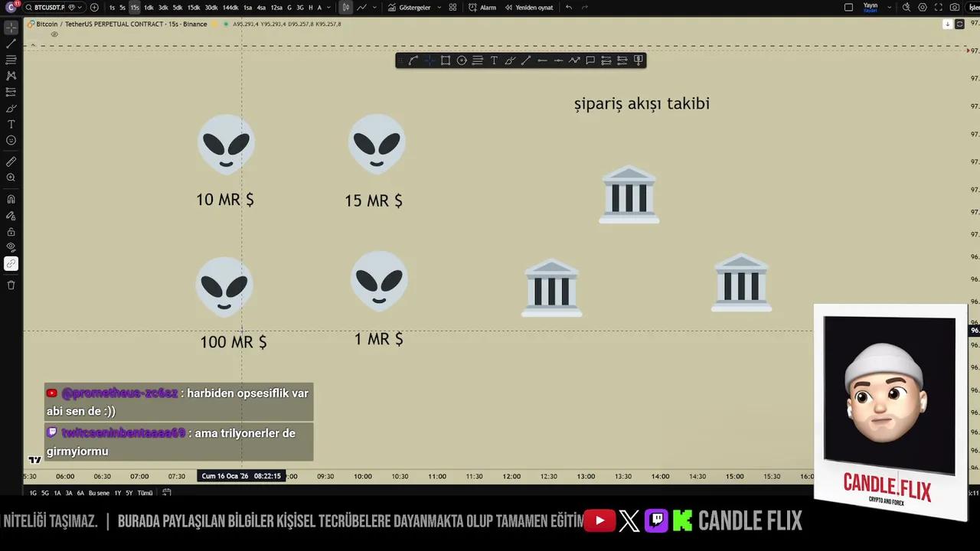Select the Text tool in floating toolbar
This screenshot has width=980, height=551.
(x=494, y=60)
